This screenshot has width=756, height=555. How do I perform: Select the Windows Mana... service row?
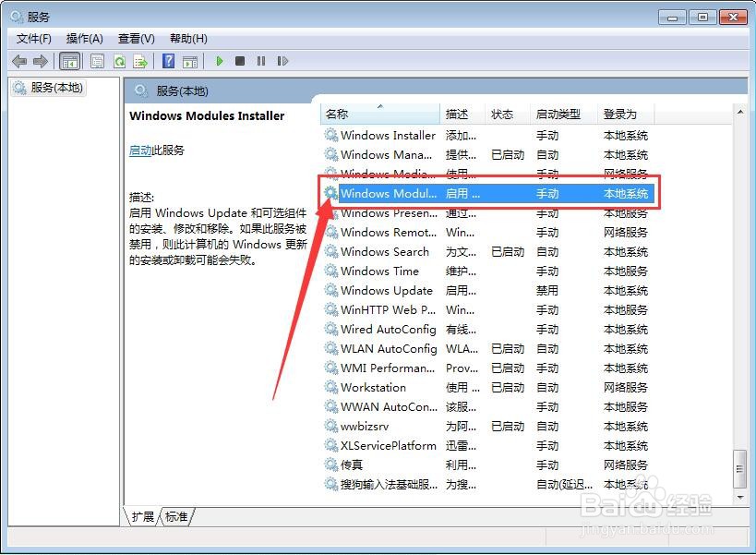point(487,155)
